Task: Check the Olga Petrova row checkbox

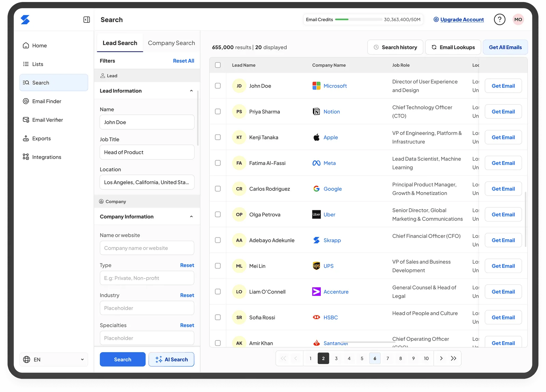Action: (218, 214)
